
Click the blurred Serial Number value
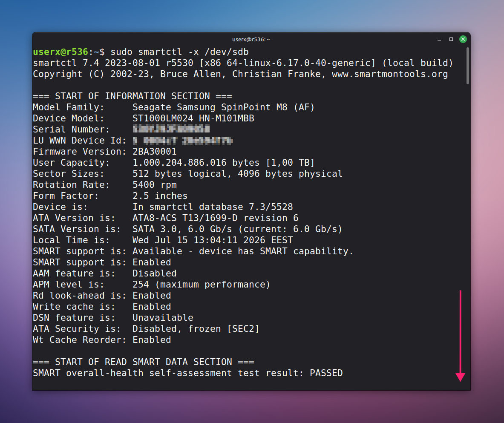(x=171, y=129)
